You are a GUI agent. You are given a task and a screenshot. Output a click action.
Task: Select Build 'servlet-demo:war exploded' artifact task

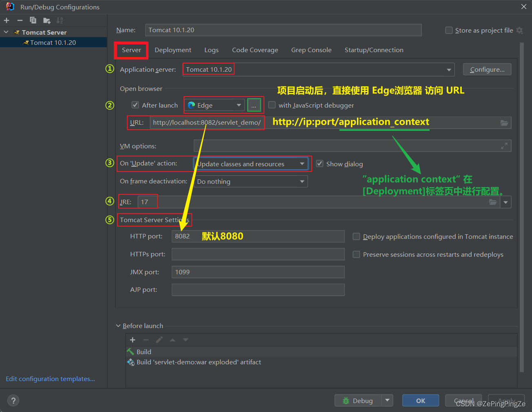(321, 362)
